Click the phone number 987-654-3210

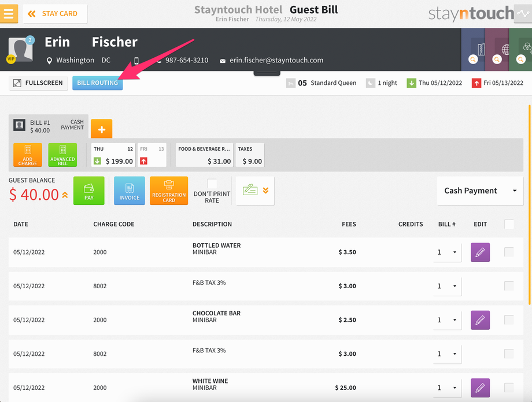point(187,60)
